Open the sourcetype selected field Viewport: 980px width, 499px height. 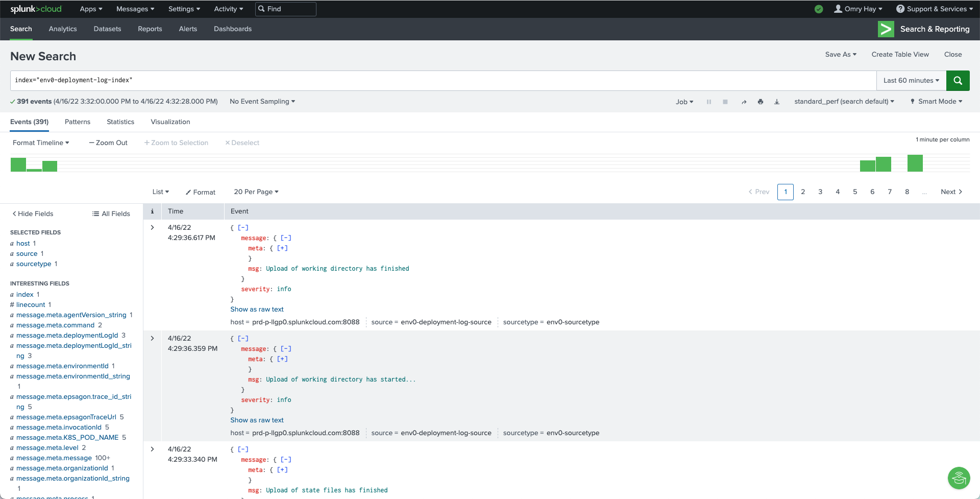[x=34, y=264]
